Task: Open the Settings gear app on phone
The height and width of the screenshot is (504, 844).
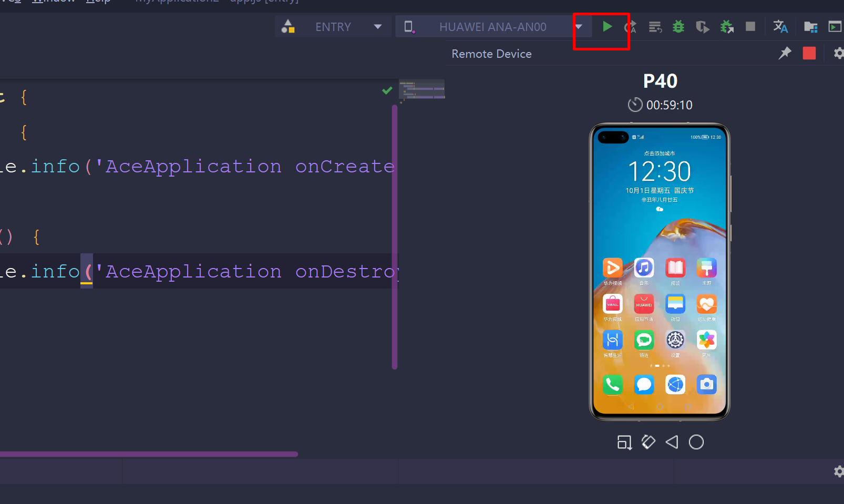Action: [675, 340]
